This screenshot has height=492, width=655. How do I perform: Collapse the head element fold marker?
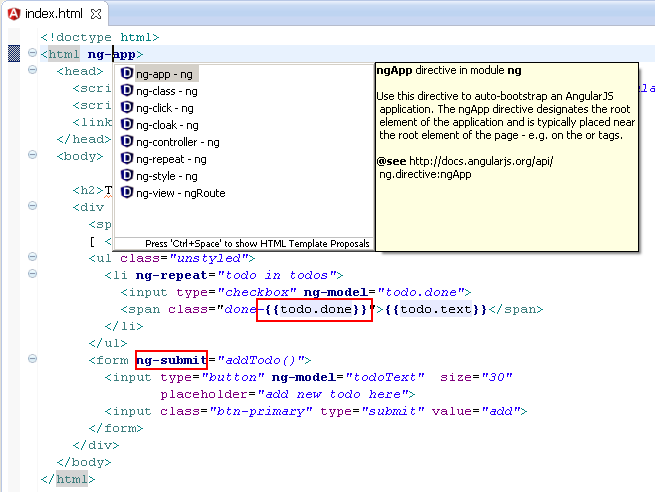32,70
